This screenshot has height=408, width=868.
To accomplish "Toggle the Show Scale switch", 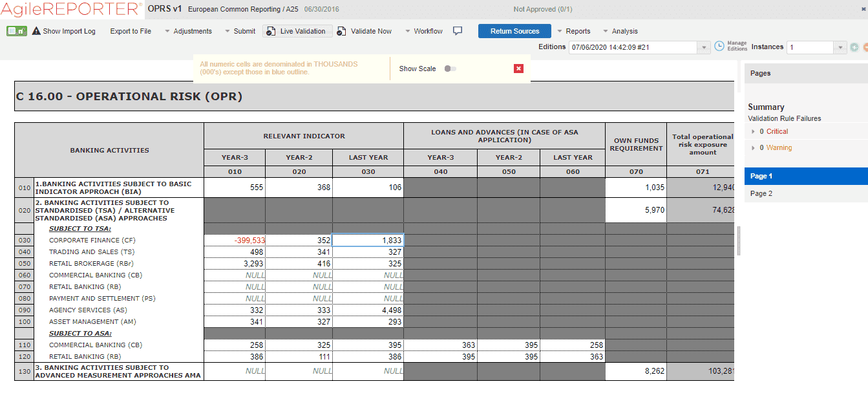I will [x=450, y=69].
